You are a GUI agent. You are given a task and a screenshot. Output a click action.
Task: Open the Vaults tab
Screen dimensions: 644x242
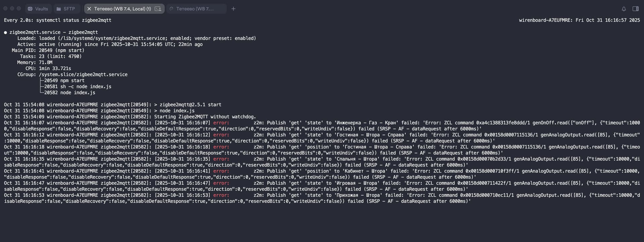(38, 9)
